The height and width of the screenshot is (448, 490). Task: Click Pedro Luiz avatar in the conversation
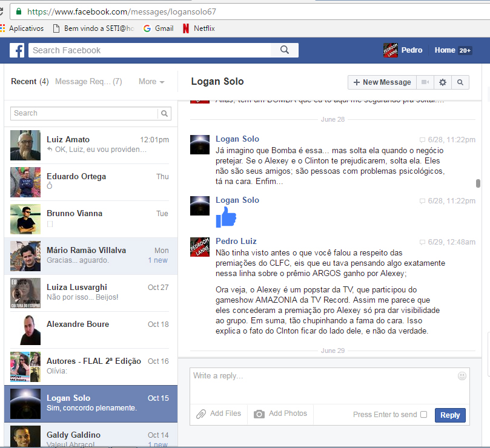[200, 247]
